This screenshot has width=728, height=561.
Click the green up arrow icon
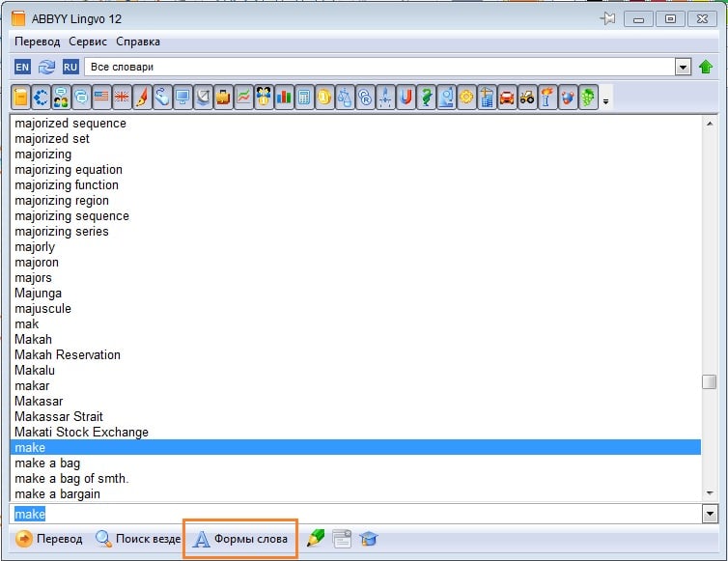click(706, 67)
